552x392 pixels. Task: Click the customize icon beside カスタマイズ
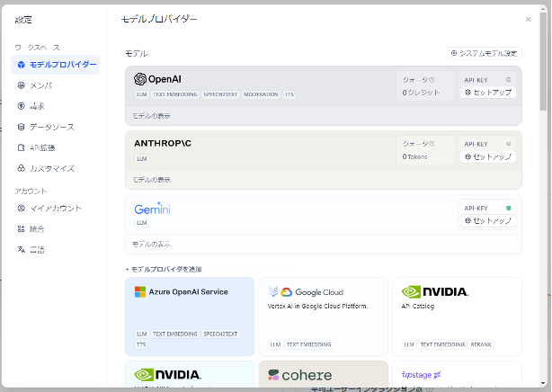click(x=21, y=168)
